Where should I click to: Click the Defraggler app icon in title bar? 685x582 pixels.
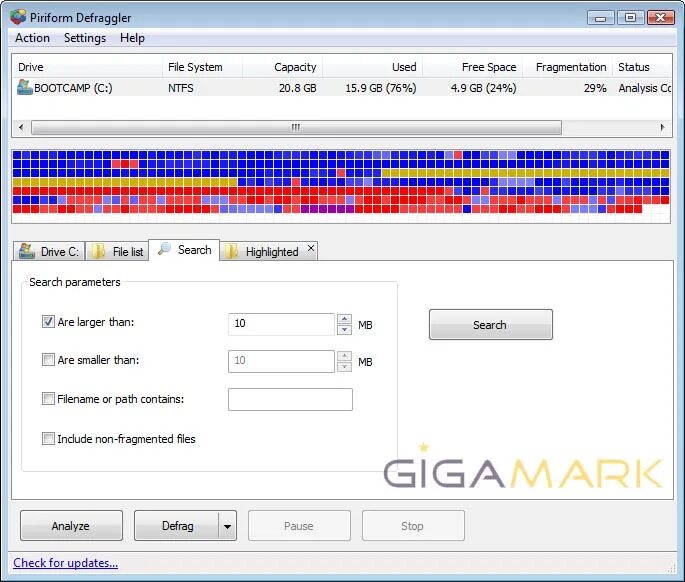click(18, 17)
